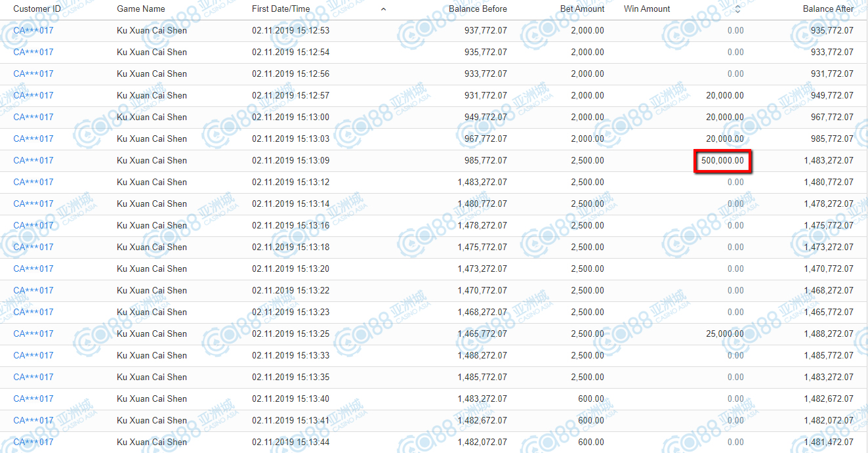The image size is (868, 453).
Task: Sort by the Customer ID column header
Action: point(37,9)
